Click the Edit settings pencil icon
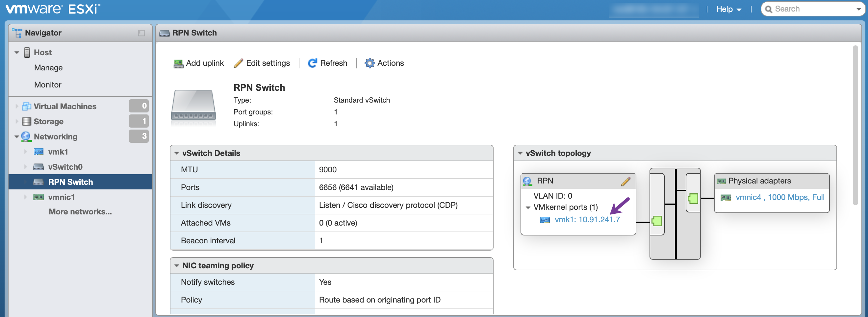Screen dimensions: 868x317 (238, 63)
